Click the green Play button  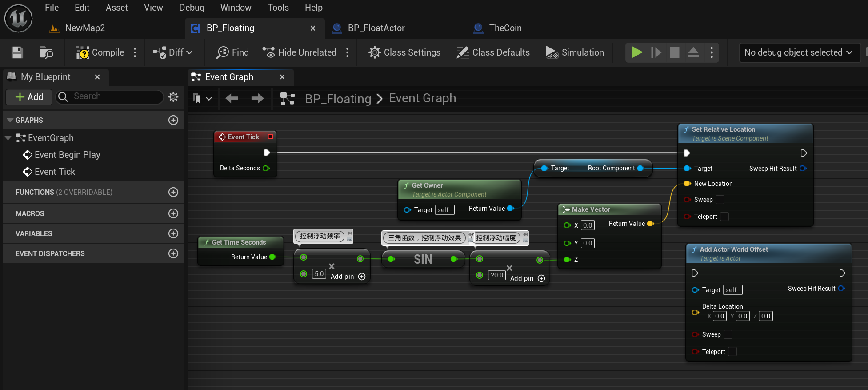tap(637, 52)
